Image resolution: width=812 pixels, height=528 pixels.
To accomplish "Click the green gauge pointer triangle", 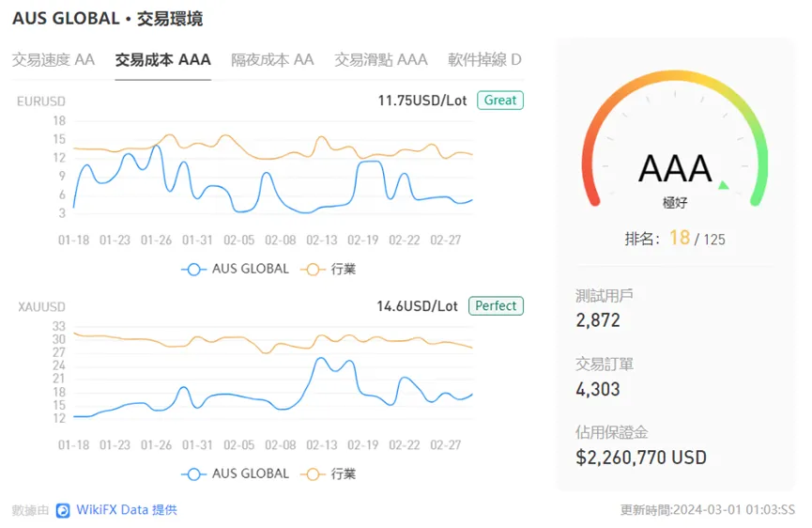I will click(x=724, y=185).
